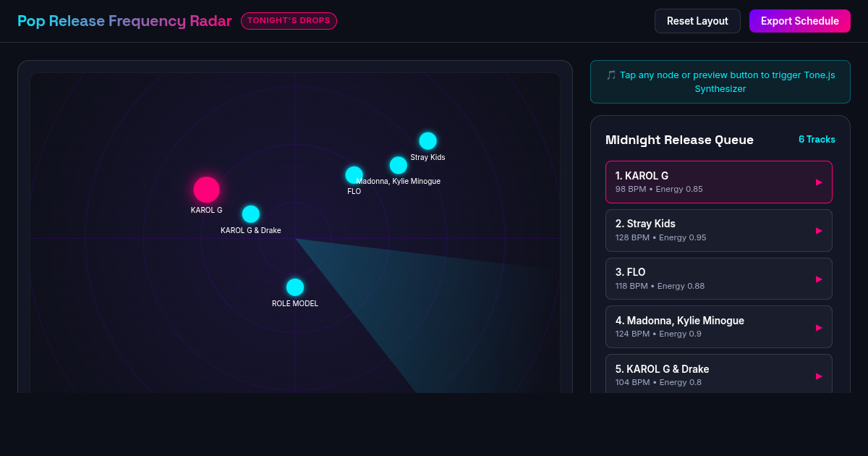This screenshot has height=456, width=868.
Task: Select the 5. KAROL G & Drake title
Action: (x=662, y=369)
